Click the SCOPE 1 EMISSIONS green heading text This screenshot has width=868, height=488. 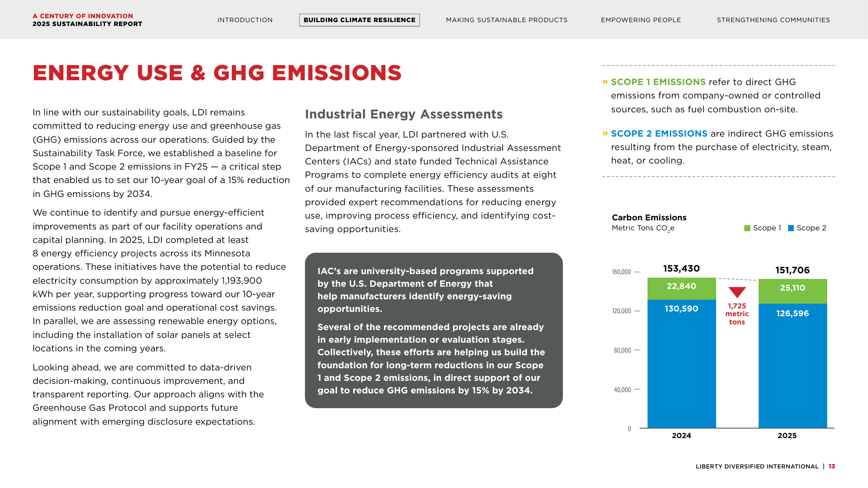(658, 82)
